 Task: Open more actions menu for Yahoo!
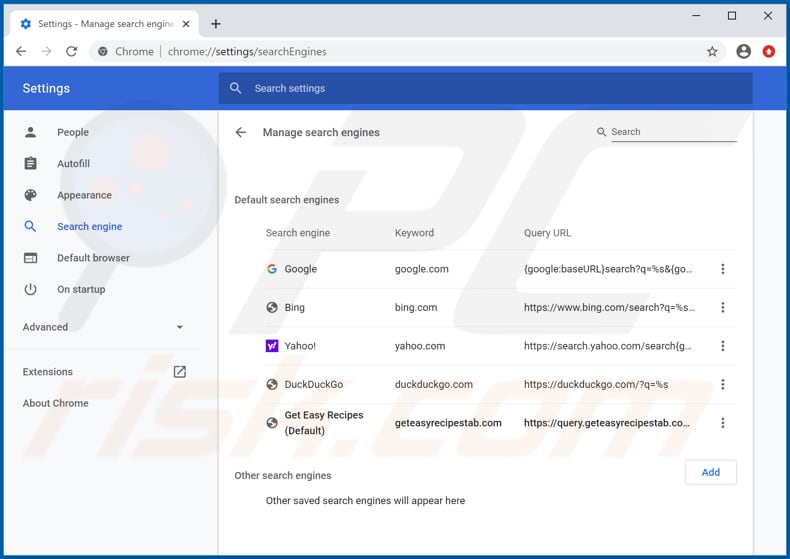[722, 346]
